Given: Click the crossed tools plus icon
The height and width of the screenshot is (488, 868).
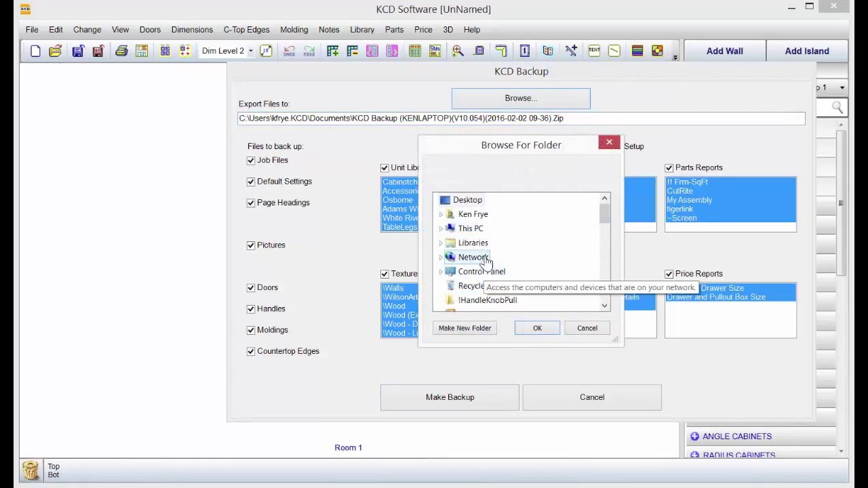Looking at the screenshot, I should (x=571, y=51).
